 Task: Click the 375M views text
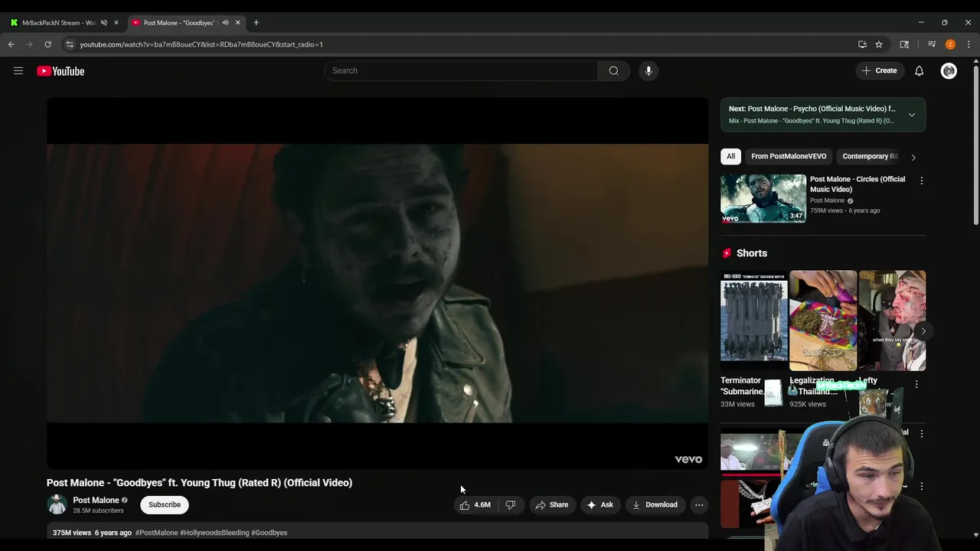click(72, 533)
